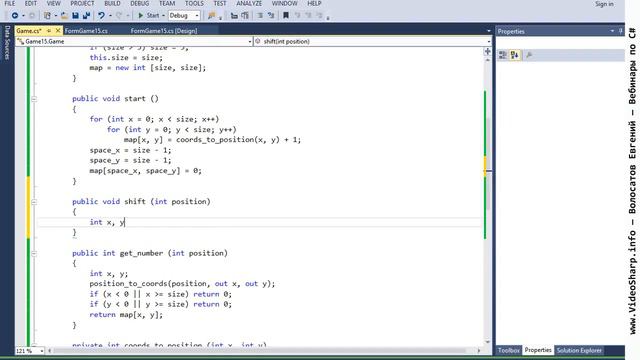This screenshot has width=640, height=360.
Task: Click the Comment selected lines icon
Action: tap(234, 16)
